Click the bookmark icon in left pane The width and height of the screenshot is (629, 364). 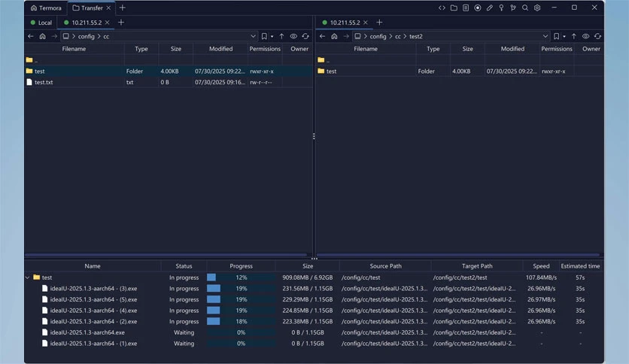pyautogui.click(x=264, y=36)
